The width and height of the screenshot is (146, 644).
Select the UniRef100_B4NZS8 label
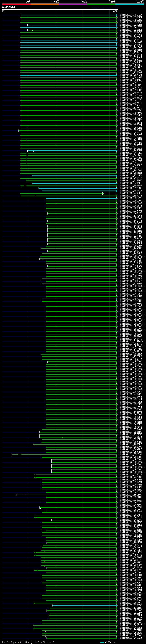click(131, 226)
